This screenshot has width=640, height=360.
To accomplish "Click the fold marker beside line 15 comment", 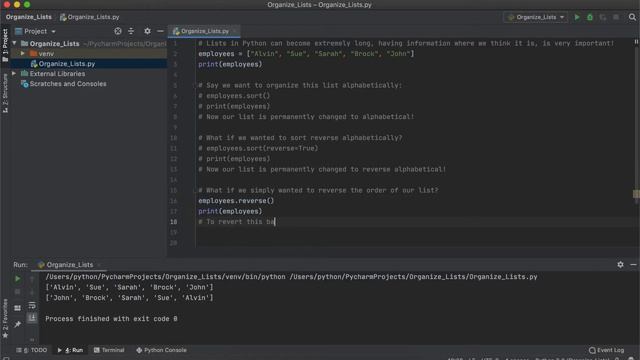I will [195, 191].
